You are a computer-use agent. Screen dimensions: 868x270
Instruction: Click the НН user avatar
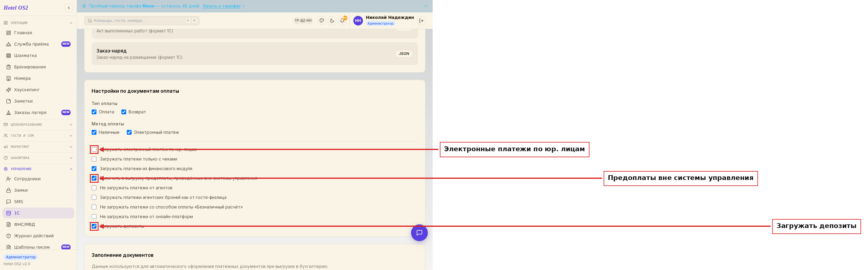(x=358, y=20)
